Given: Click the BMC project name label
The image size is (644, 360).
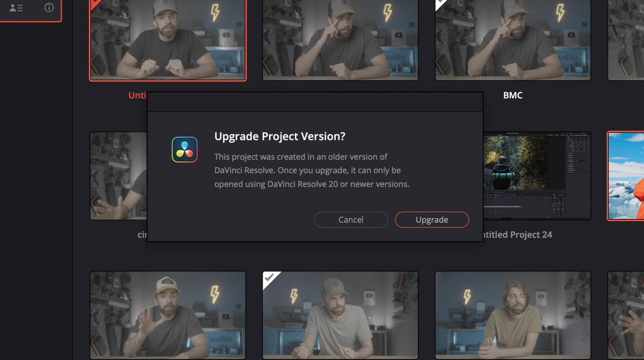Looking at the screenshot, I should [513, 95].
